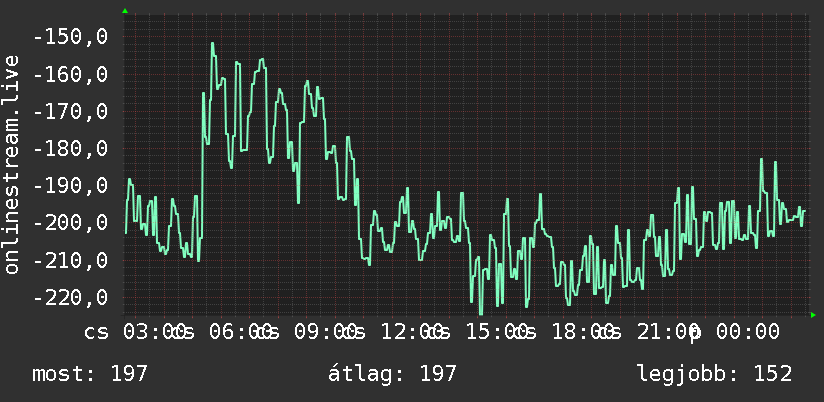Click the -160,0 Y-axis label
The height and width of the screenshot is (402, 824).
pyautogui.click(x=70, y=75)
